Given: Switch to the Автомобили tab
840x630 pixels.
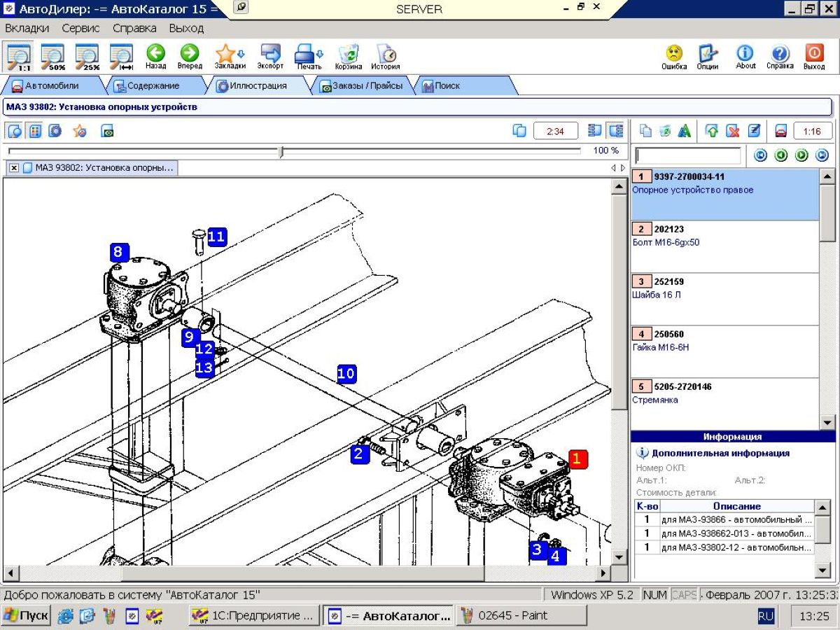Looking at the screenshot, I should coord(51,86).
